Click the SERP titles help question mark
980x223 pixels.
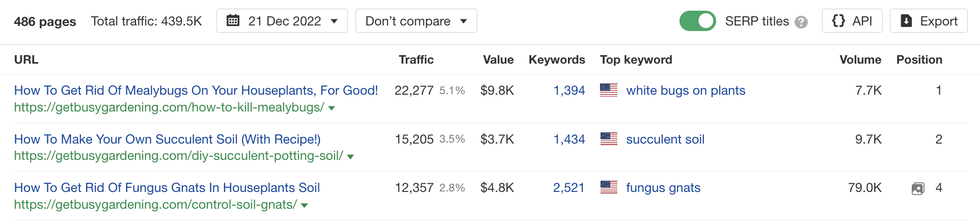click(801, 22)
